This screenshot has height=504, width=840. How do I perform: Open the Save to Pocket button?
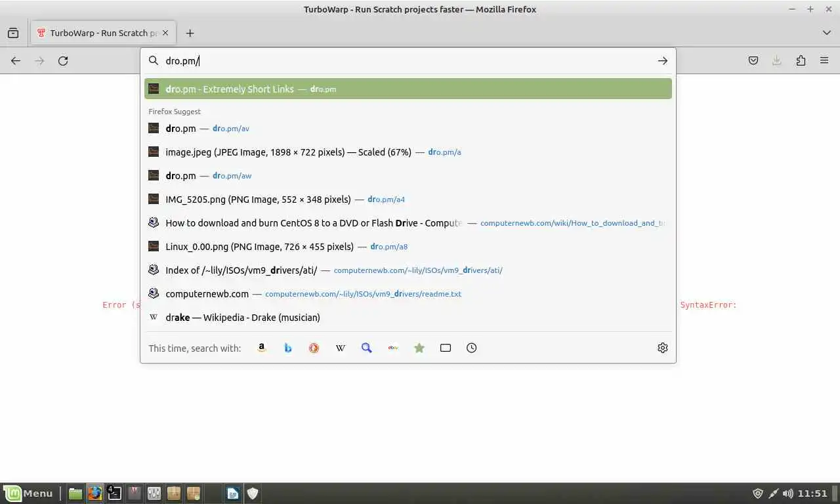(753, 60)
